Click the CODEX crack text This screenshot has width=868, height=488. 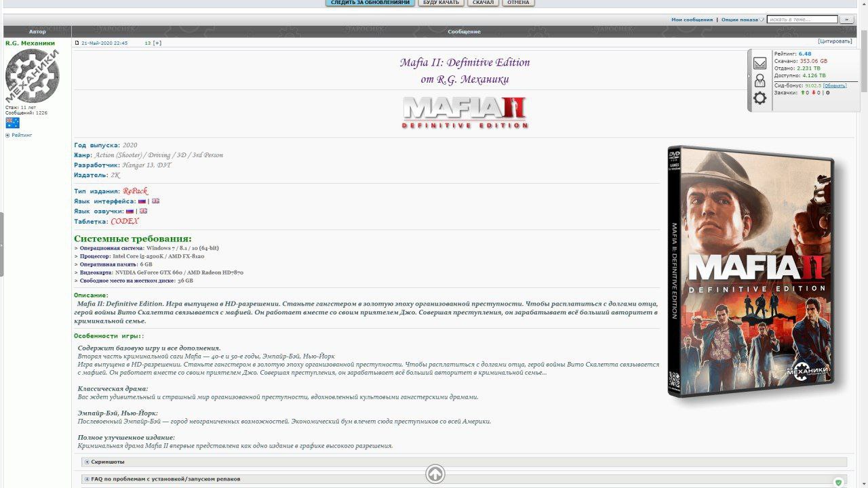point(125,221)
